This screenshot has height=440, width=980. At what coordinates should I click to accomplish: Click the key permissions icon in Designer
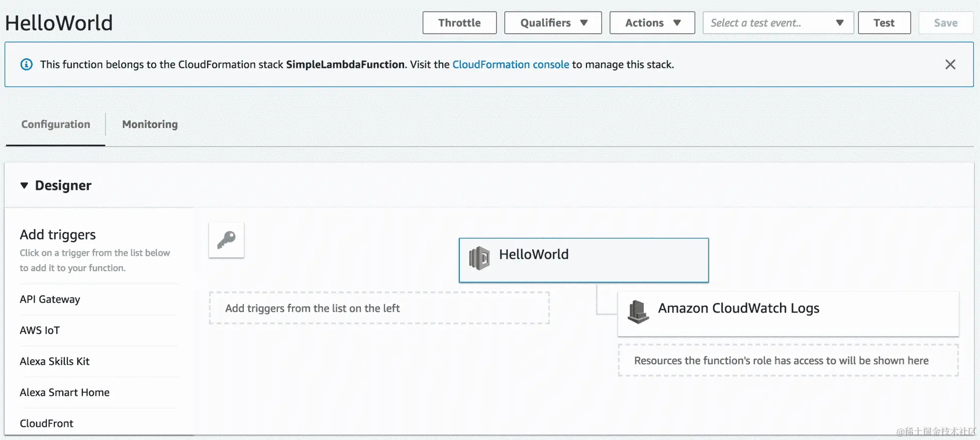point(226,240)
